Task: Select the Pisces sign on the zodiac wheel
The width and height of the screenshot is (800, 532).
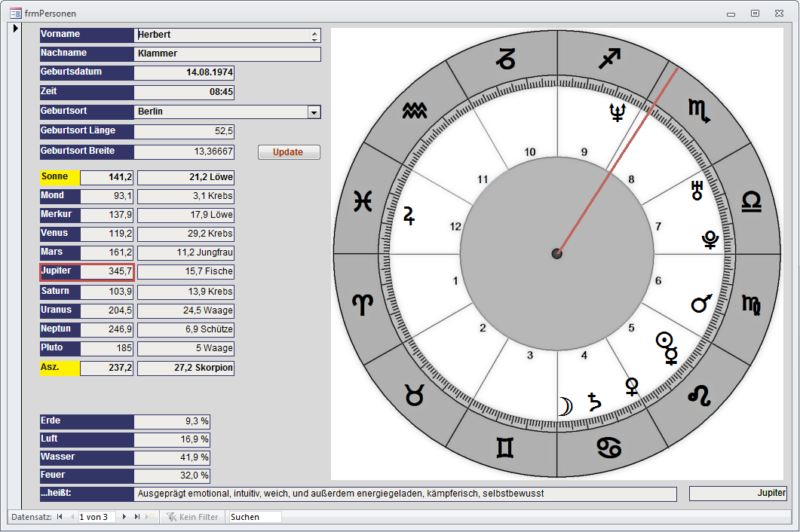Action: coord(363,202)
